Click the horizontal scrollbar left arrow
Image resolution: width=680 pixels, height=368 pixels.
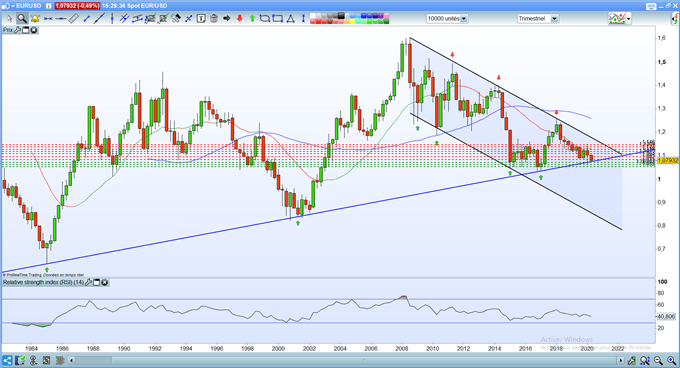[x=72, y=360]
